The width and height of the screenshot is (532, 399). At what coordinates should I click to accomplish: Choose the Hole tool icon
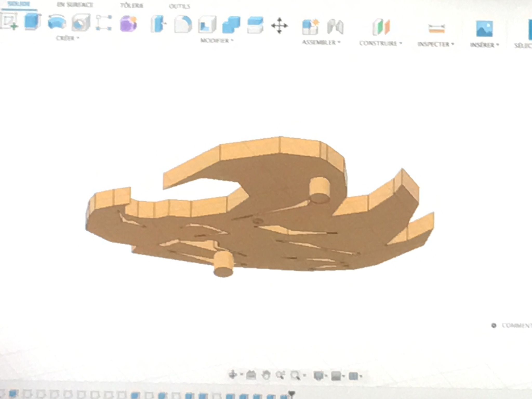pyautogui.click(x=81, y=23)
